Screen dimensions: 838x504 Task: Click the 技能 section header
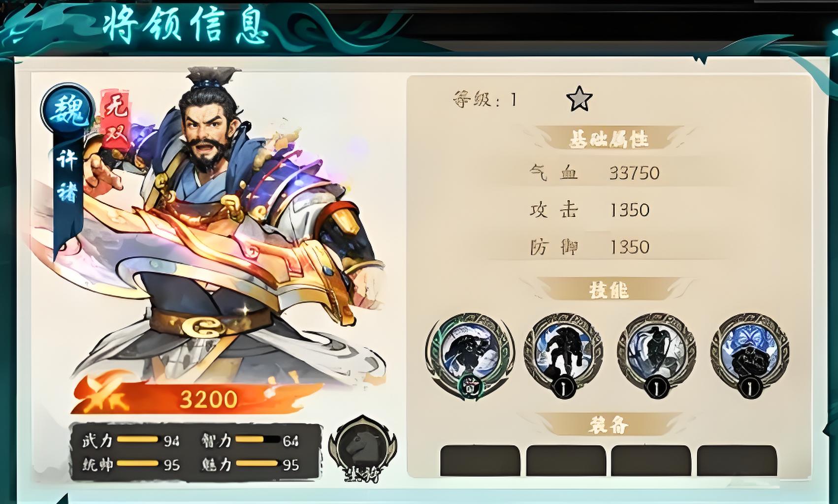tap(609, 289)
